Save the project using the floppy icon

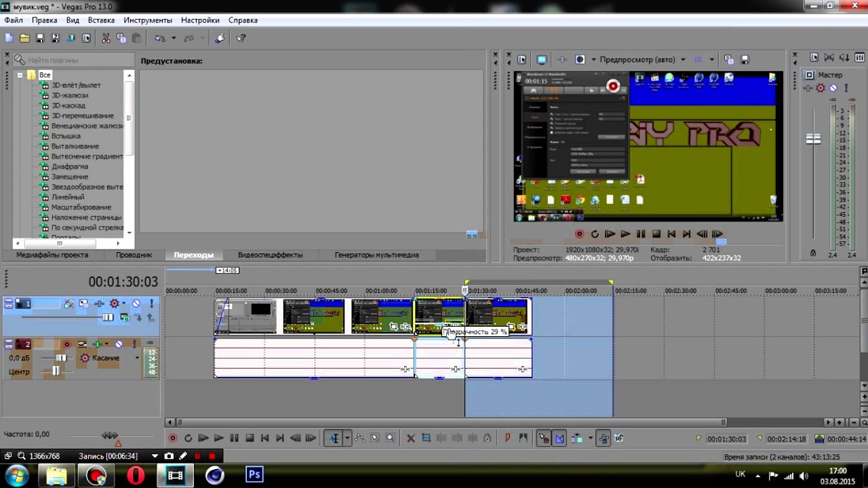40,39
